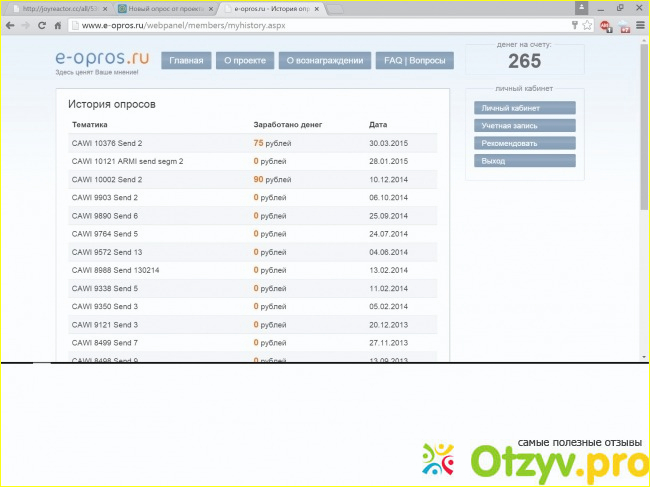
Task: Go to "О вознаграждении" page
Action: coord(324,61)
